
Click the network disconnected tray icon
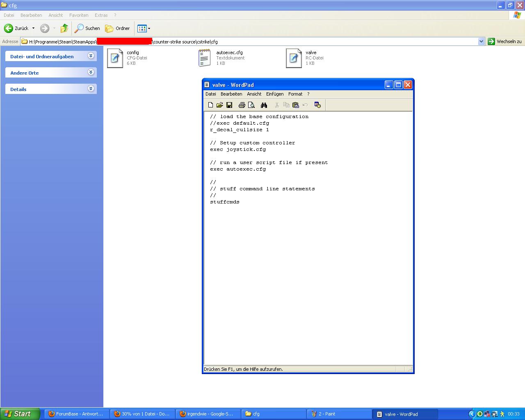coord(487,414)
